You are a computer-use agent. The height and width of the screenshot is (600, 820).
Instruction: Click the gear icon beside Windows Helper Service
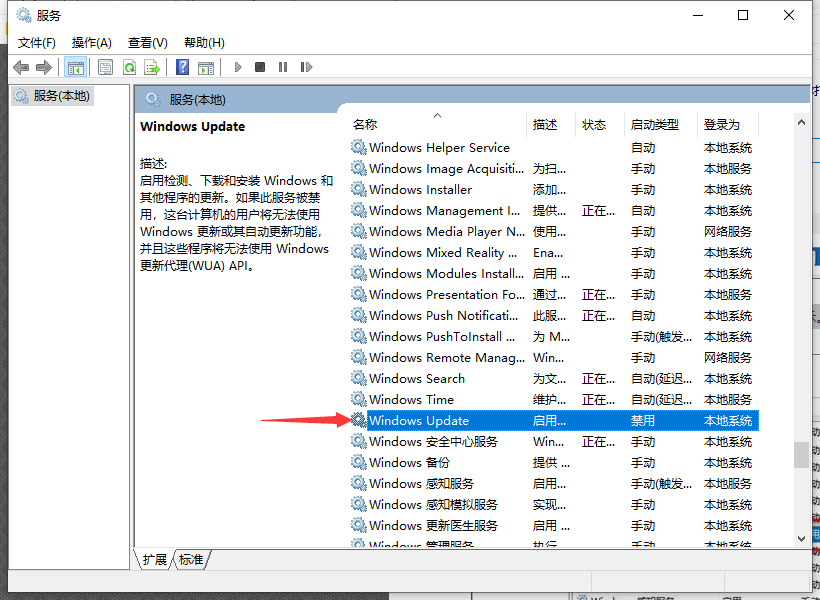[359, 147]
